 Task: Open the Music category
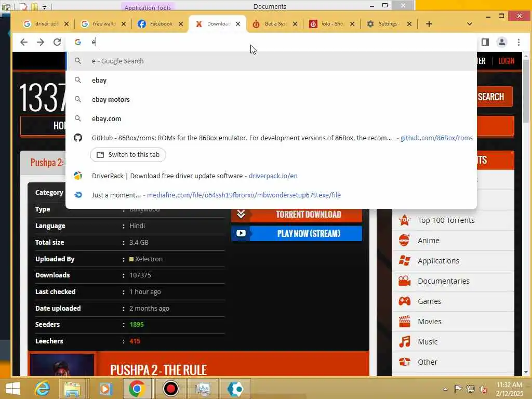(428, 342)
